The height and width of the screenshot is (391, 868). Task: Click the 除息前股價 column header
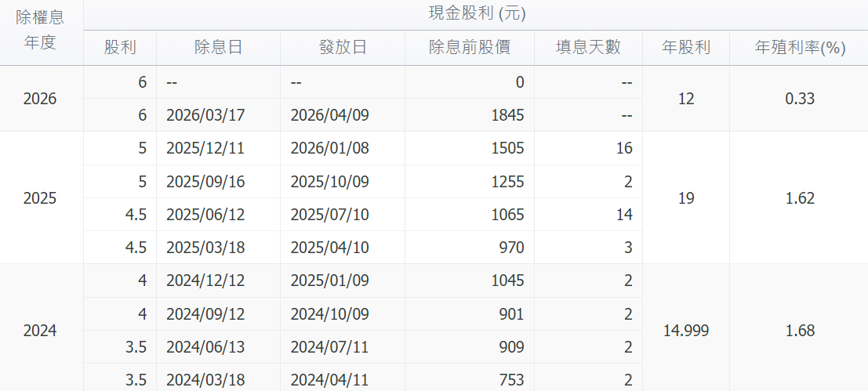pos(470,47)
